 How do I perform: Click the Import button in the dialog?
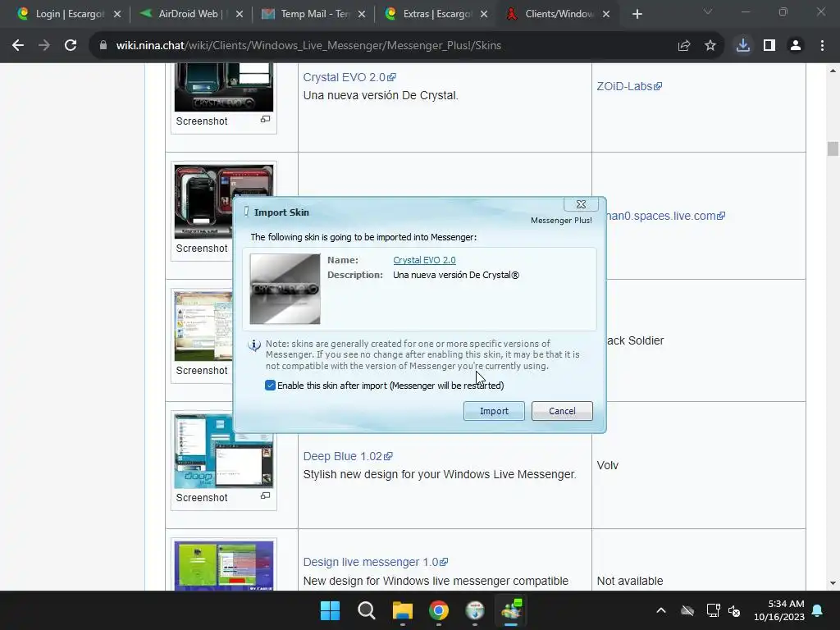coord(494,411)
